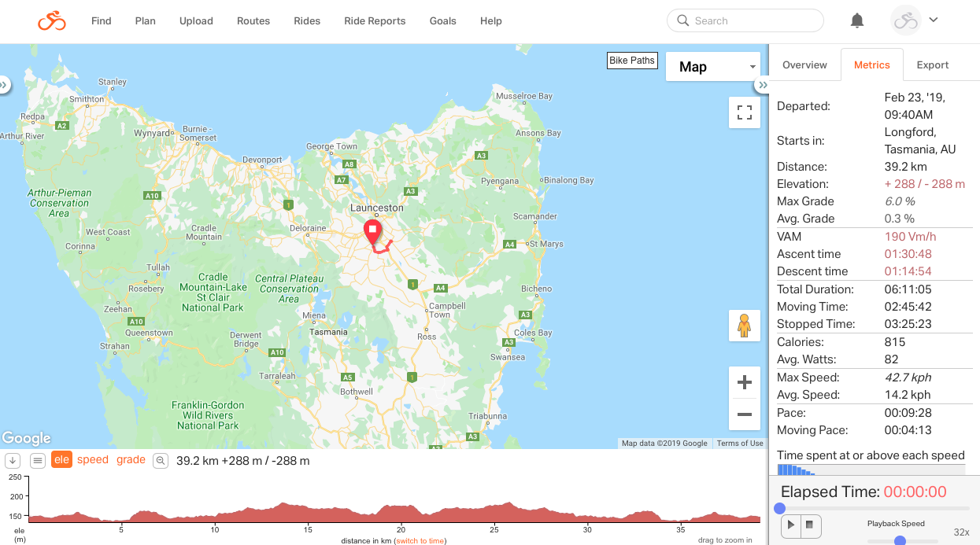This screenshot has width=980, height=545.
Task: Enter fullscreen map view
Action: (744, 112)
